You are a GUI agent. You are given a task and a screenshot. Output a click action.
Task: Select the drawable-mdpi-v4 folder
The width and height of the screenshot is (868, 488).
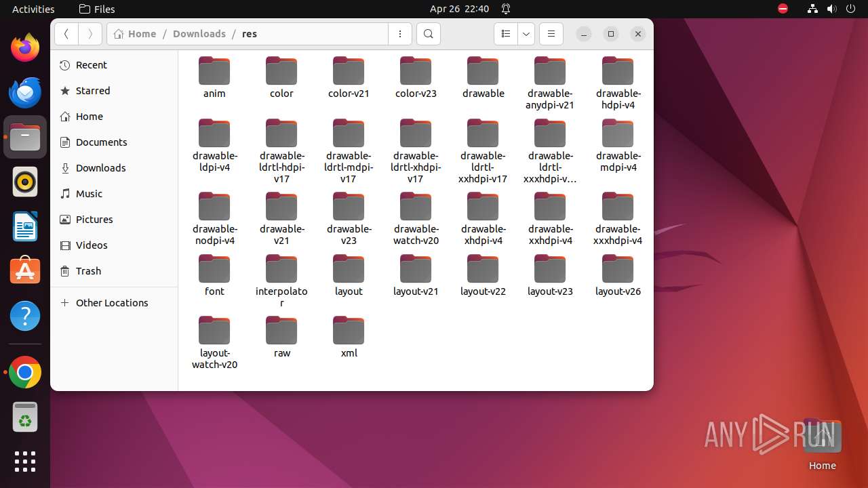pyautogui.click(x=618, y=146)
